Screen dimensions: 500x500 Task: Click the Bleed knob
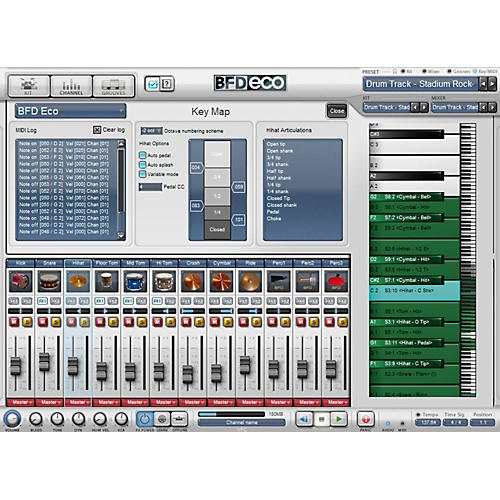(36, 419)
